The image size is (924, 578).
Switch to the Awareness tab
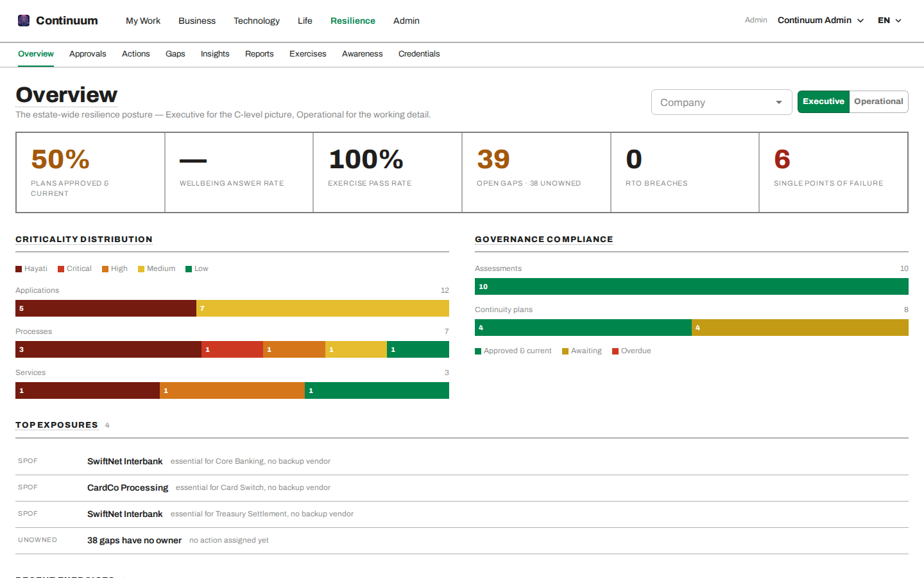pyautogui.click(x=363, y=54)
